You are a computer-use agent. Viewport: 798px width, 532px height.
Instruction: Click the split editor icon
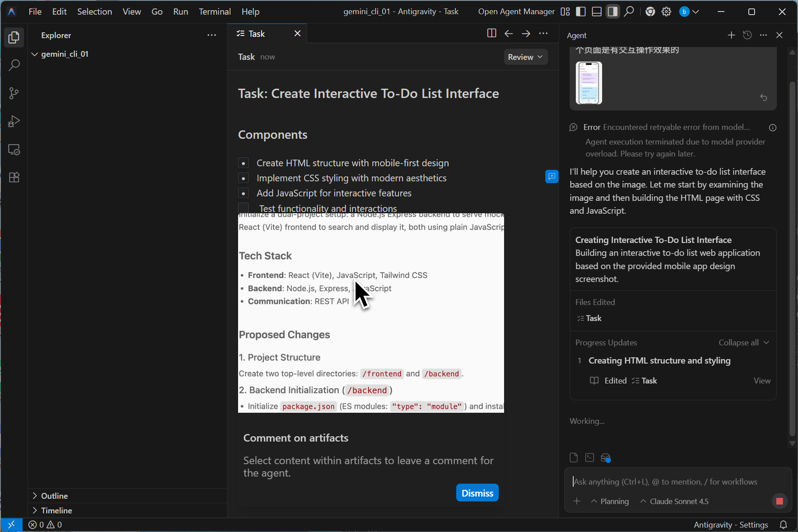[x=491, y=34]
